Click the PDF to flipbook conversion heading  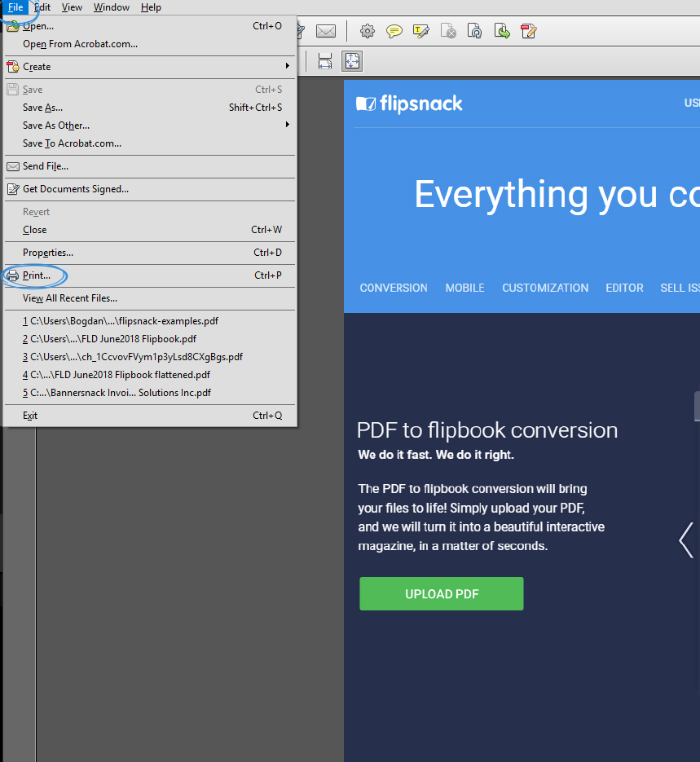click(487, 430)
